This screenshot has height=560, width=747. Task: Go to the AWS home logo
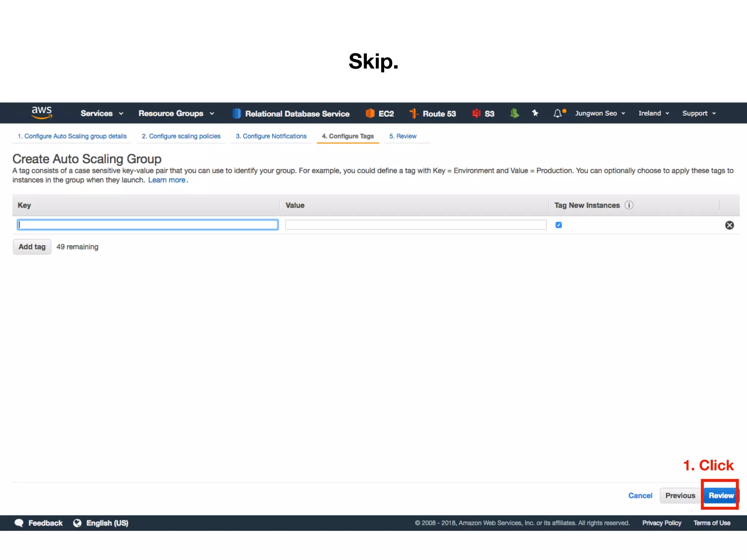tap(42, 113)
